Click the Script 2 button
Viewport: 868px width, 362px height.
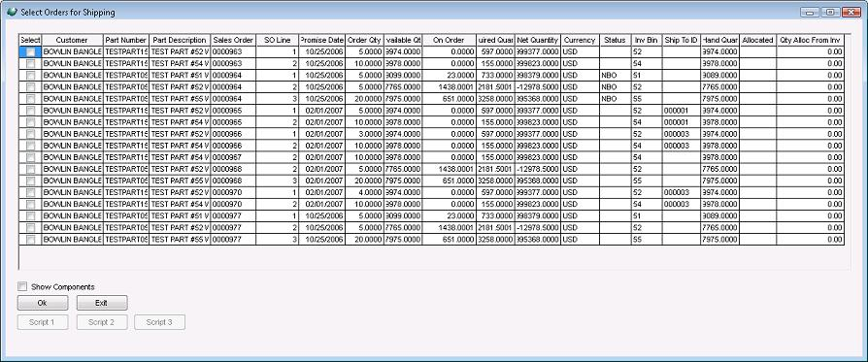[x=102, y=322]
